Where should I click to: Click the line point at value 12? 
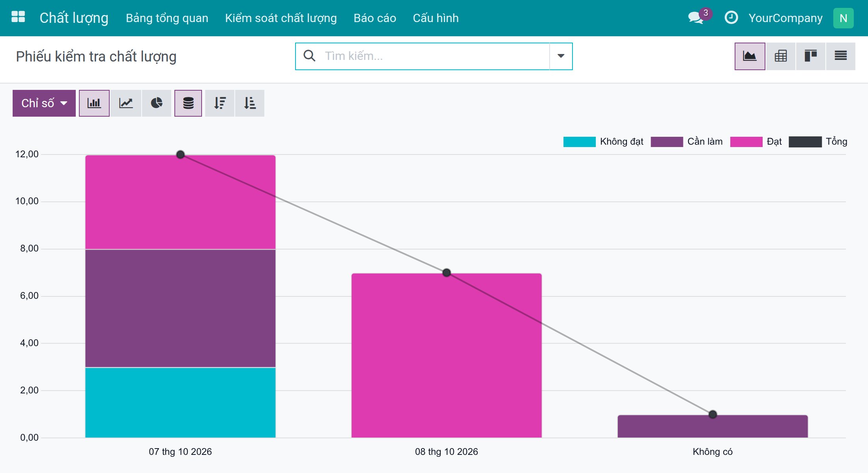tap(180, 155)
